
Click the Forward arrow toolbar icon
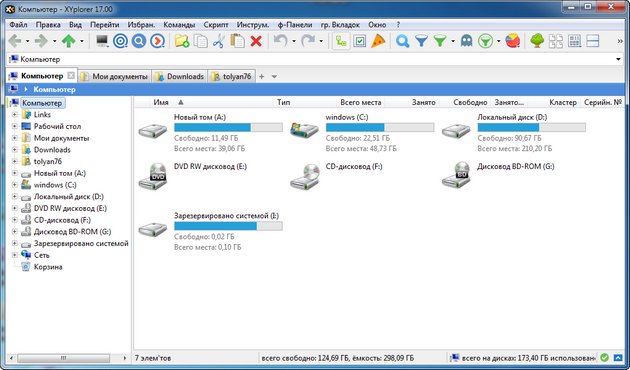(42, 41)
